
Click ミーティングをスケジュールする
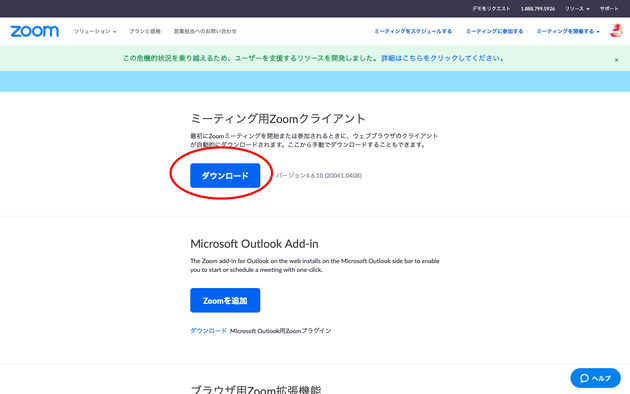coord(413,31)
